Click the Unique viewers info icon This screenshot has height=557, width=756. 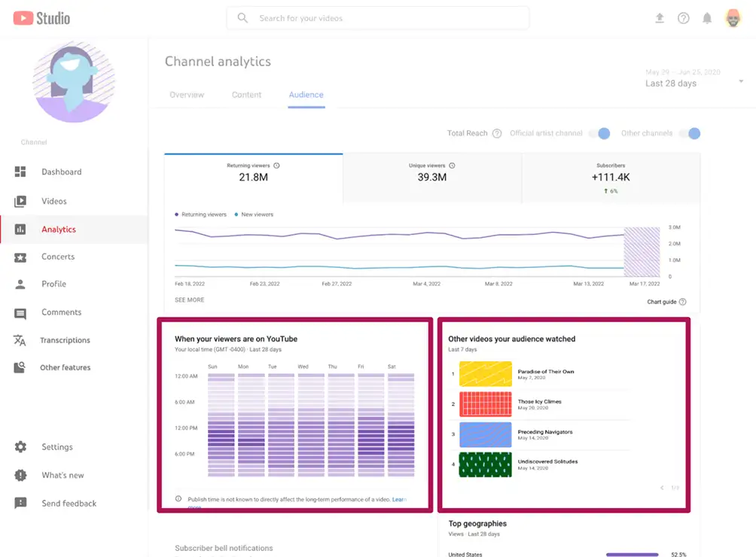[x=453, y=166]
